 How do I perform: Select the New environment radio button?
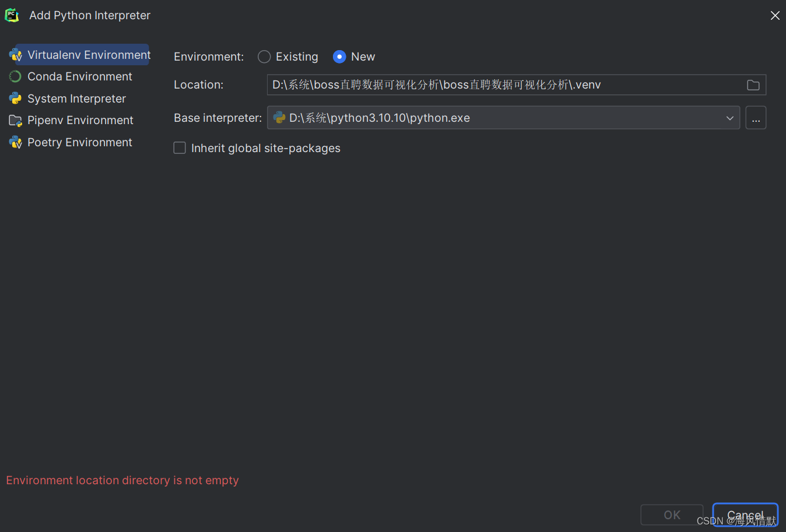click(x=339, y=57)
